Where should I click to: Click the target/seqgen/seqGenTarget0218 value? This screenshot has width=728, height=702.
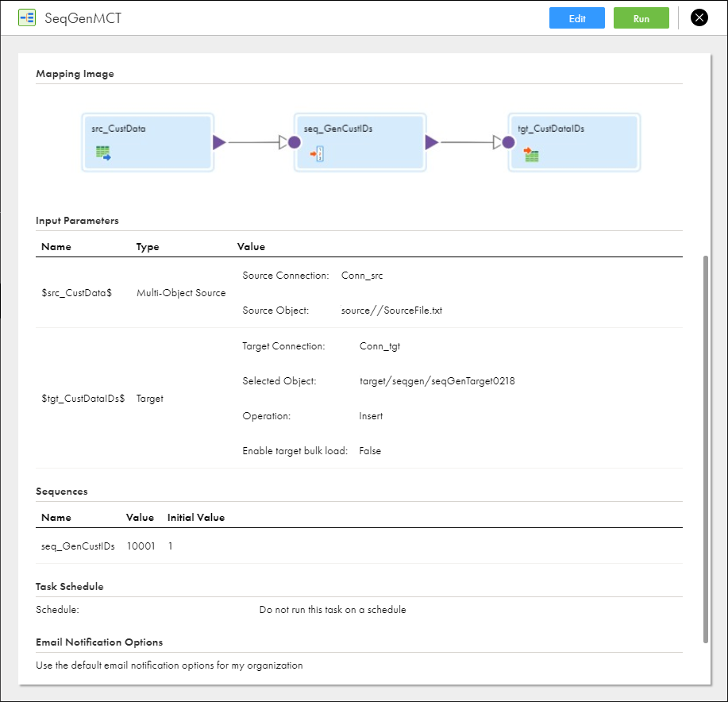tap(437, 381)
